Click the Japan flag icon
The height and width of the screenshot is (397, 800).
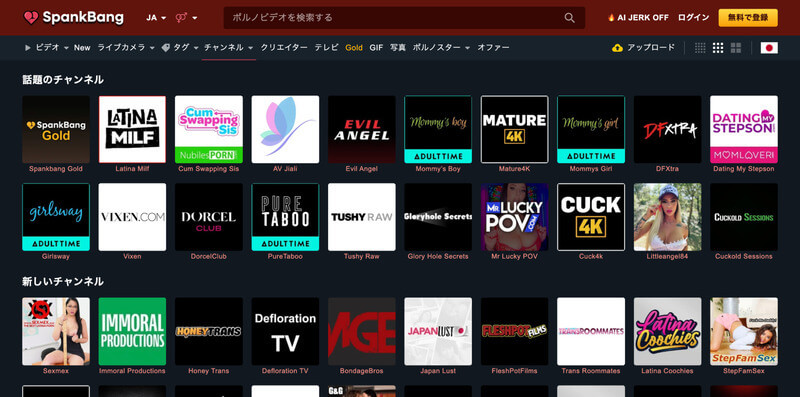click(x=769, y=48)
